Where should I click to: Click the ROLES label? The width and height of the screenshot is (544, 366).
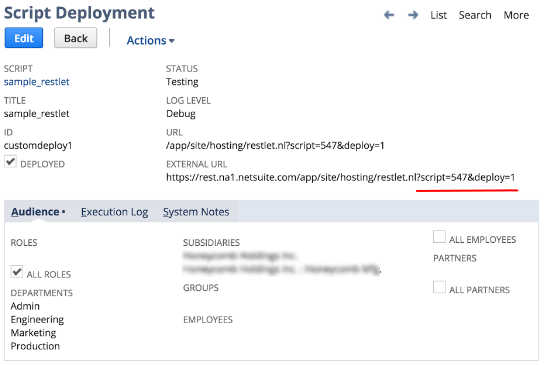24,242
